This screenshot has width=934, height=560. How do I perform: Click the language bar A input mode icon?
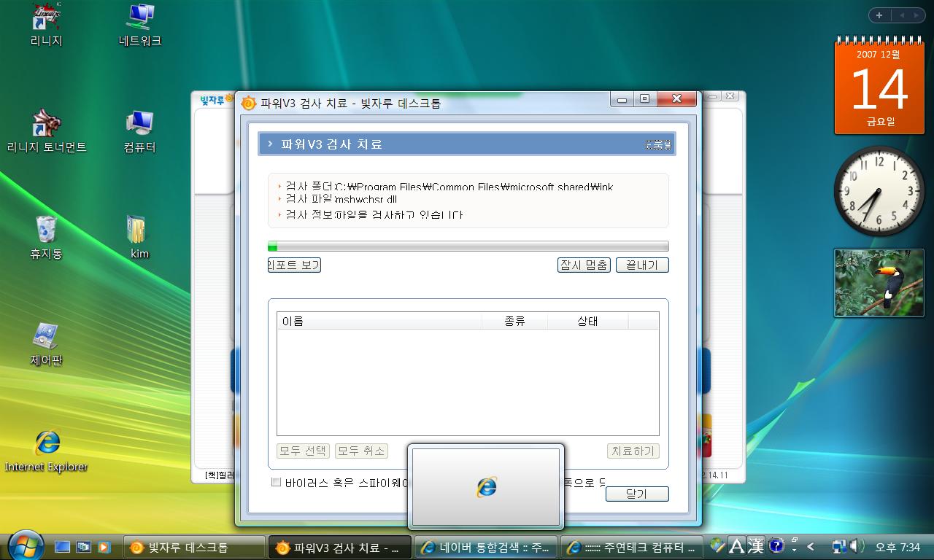click(x=737, y=545)
